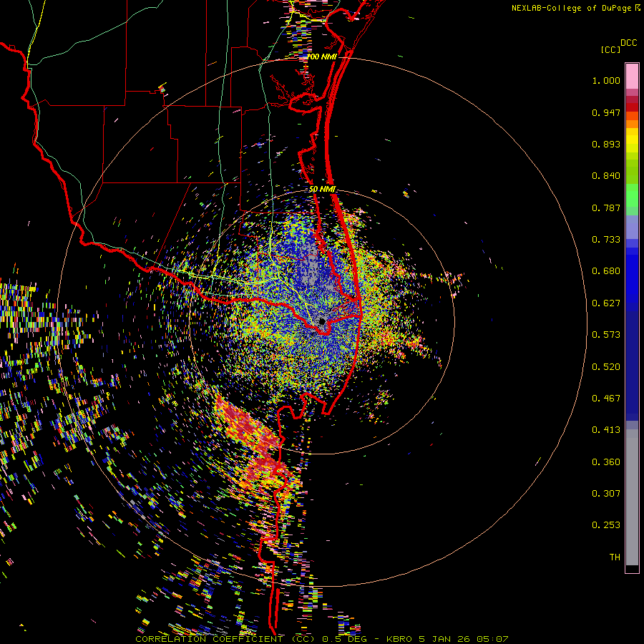Click the 0.627 scale value
The width and height of the screenshot is (644, 644).
coord(606,303)
